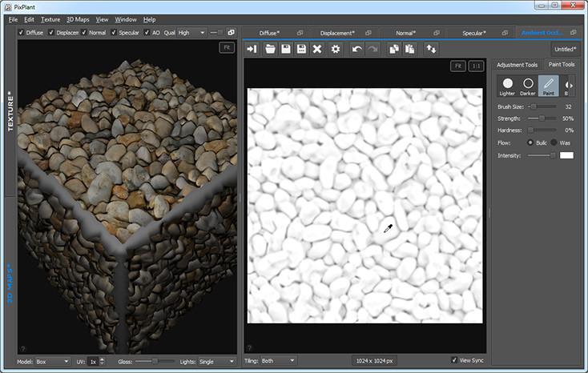Screen dimensions: 588x373
Task: Click the Hardness slider
Action: click(x=542, y=130)
